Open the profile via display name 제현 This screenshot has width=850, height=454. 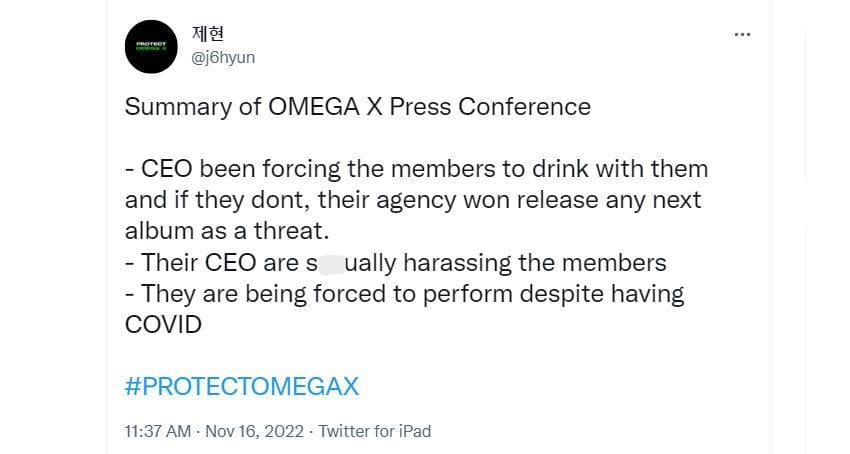coord(207,33)
